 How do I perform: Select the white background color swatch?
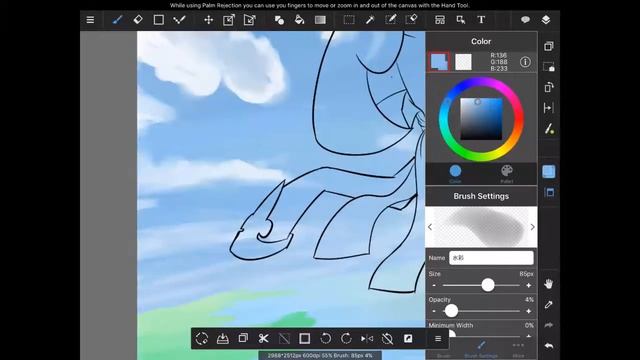463,62
